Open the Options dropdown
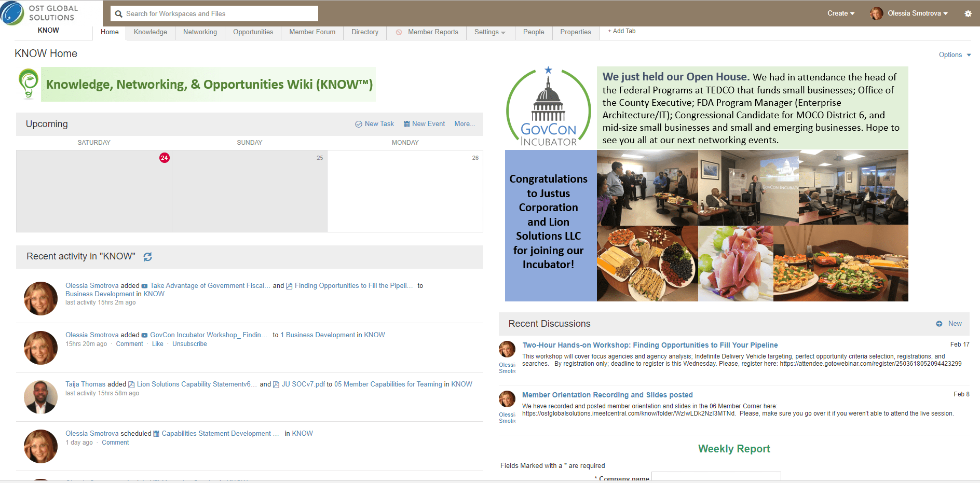 click(955, 55)
